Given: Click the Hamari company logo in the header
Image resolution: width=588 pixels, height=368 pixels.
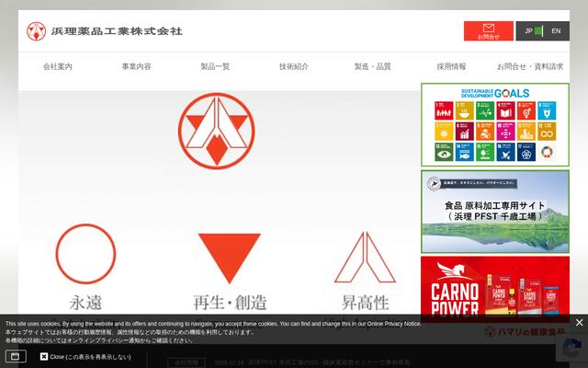Looking at the screenshot, I should (x=37, y=31).
